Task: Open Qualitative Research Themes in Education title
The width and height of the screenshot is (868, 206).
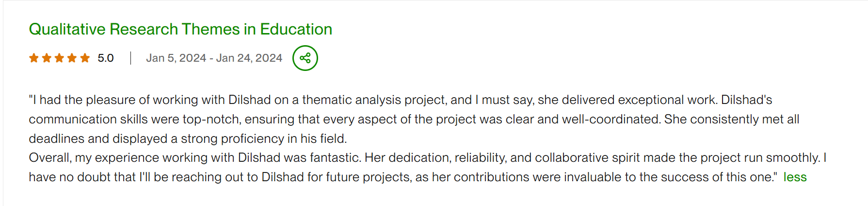Action: [180, 29]
